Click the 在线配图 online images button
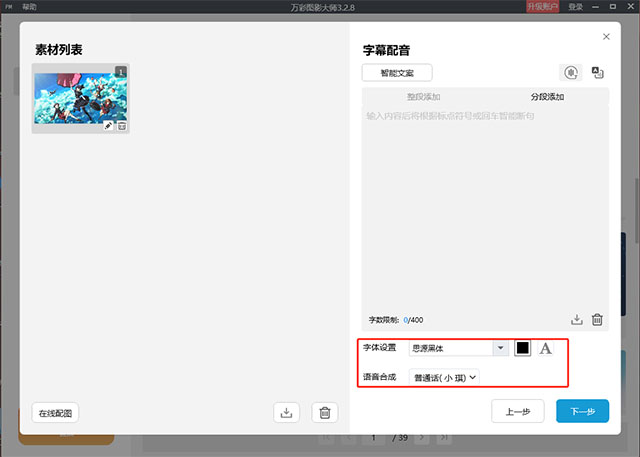This screenshot has width=640, height=457. point(55,413)
